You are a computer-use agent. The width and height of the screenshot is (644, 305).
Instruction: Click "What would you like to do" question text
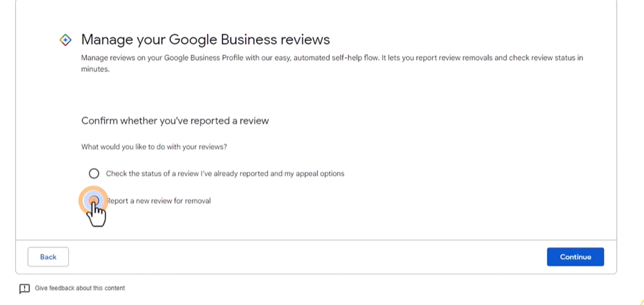point(154,146)
